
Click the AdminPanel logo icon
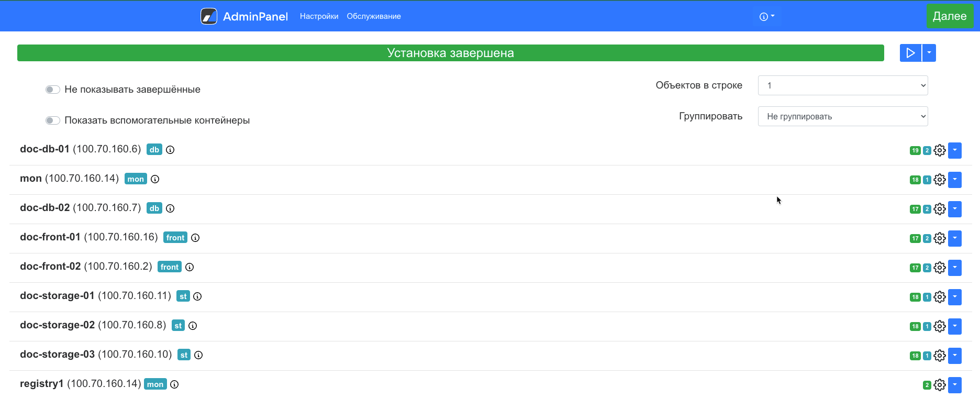pos(209,16)
